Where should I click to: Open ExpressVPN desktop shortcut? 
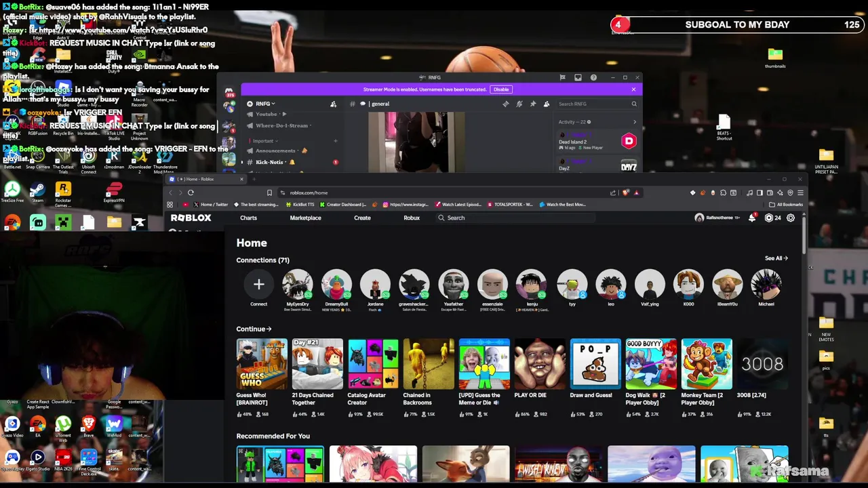tap(114, 192)
